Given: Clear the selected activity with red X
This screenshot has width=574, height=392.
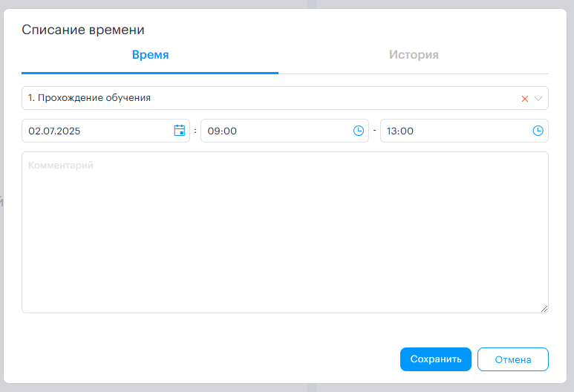Looking at the screenshot, I should pyautogui.click(x=524, y=99).
